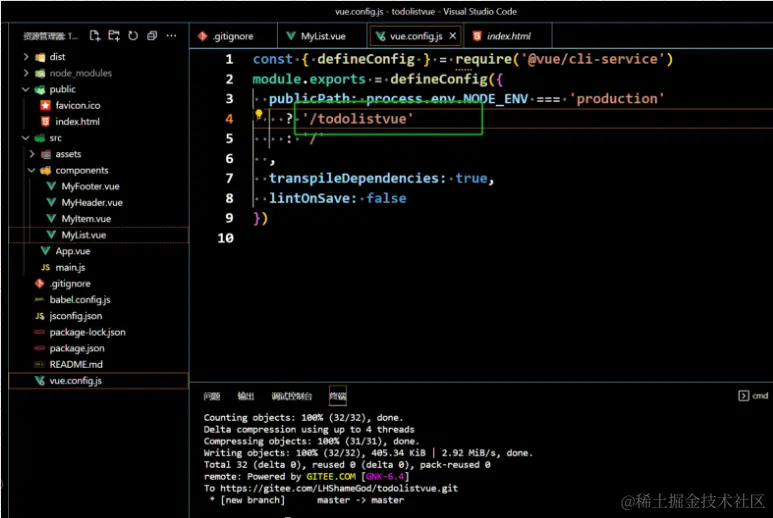Image resolution: width=773 pixels, height=518 pixels.
Task: Click the New Folder icon in explorer header
Action: click(x=114, y=35)
